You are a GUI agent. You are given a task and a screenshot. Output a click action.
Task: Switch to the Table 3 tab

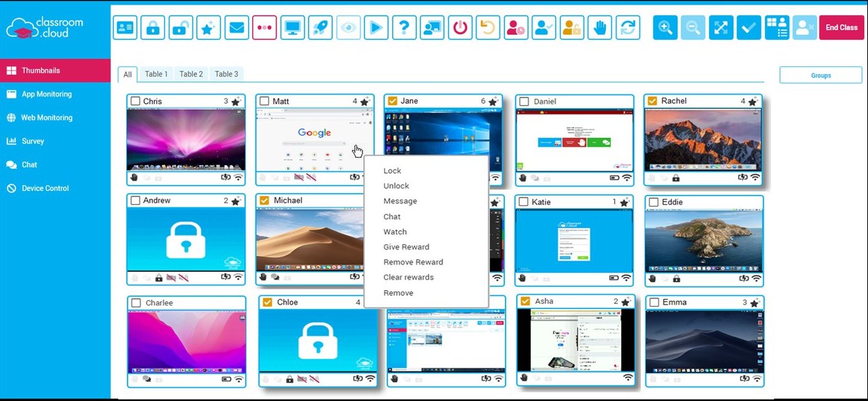(x=227, y=74)
